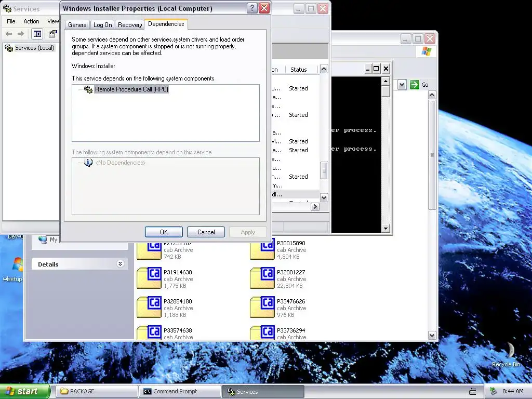Select Remote Procedure Call (RPC) dependency item
The height and width of the screenshot is (399, 532).
131,89
